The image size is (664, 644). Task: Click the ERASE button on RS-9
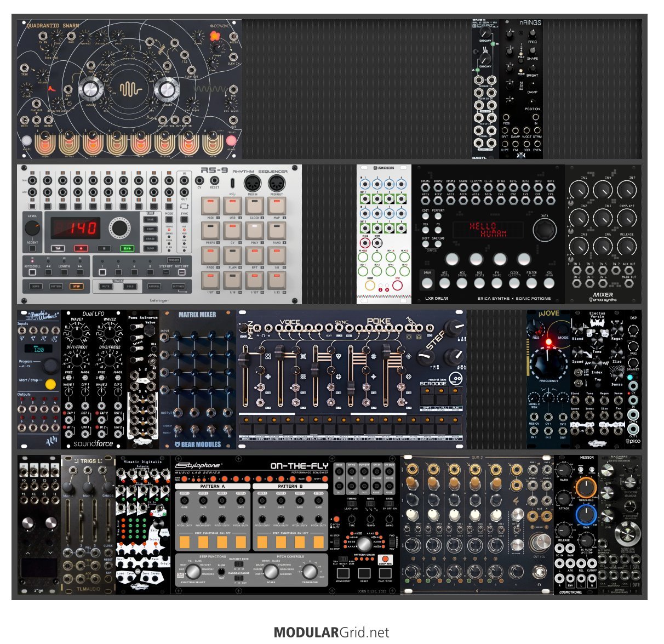click(x=151, y=239)
